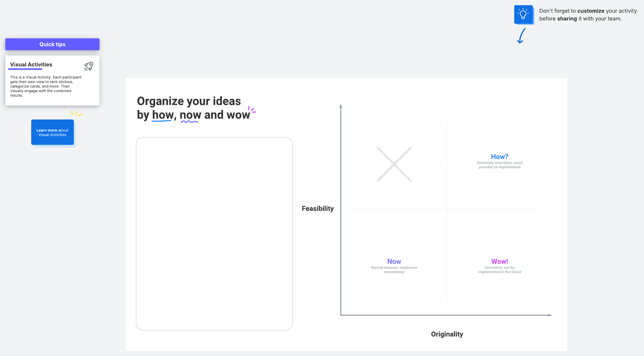
Task: Click the Quick tips header bar
Action: (x=52, y=44)
